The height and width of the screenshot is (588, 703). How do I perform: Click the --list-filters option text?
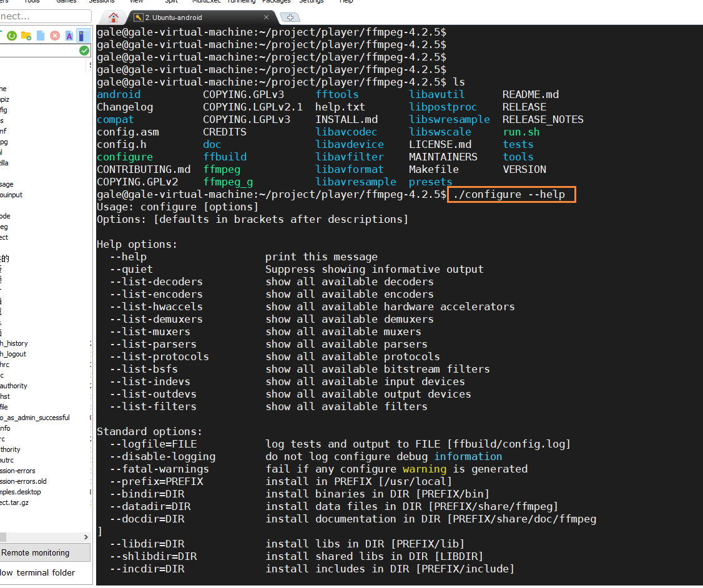[x=153, y=406]
